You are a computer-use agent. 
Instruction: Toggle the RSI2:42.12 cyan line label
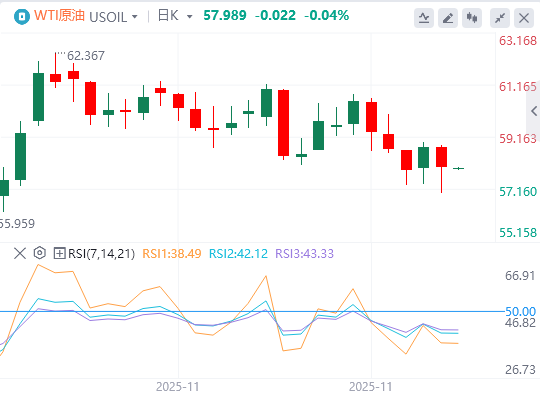pyautogui.click(x=238, y=254)
